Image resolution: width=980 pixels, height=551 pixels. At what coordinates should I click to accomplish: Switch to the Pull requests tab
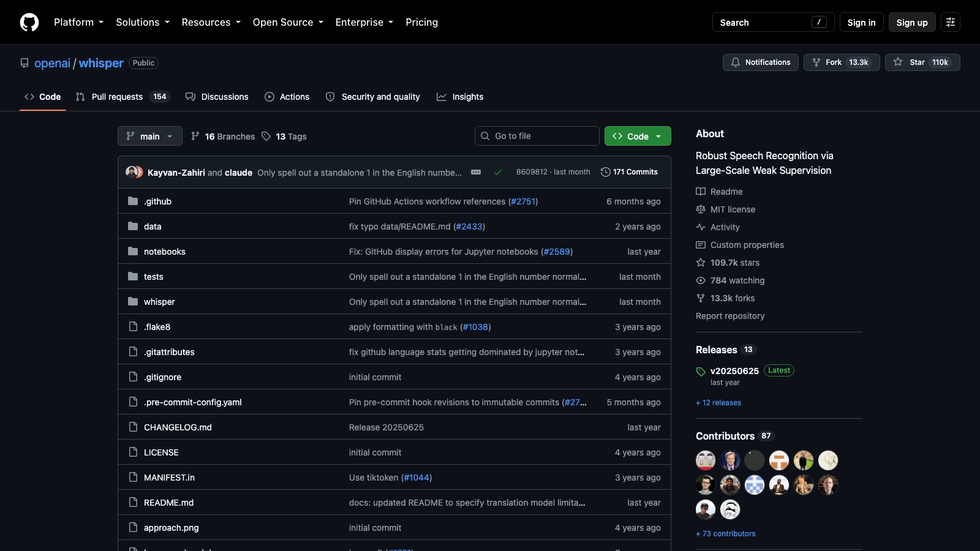coord(123,97)
